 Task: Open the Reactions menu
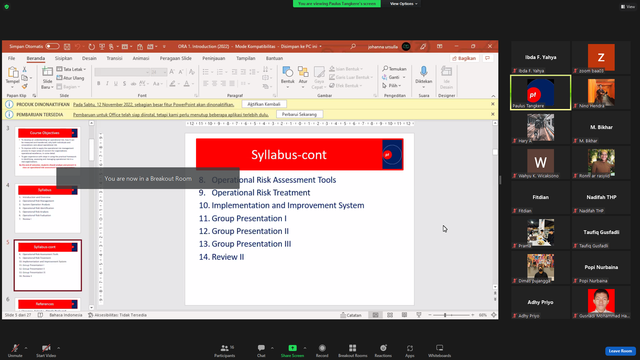pyautogui.click(x=383, y=350)
